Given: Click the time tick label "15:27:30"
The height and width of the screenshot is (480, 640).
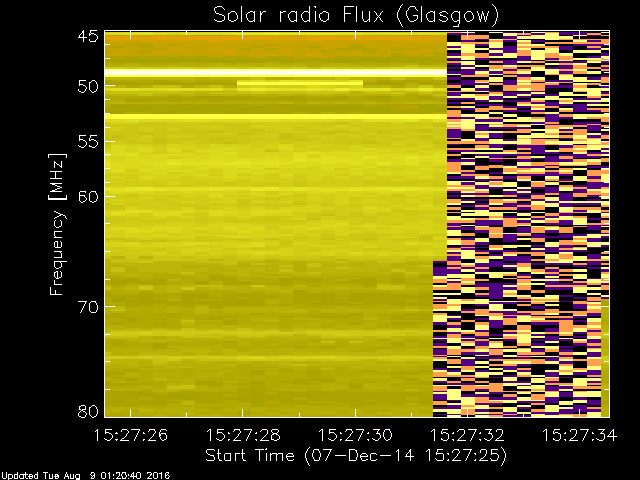Looking at the screenshot, I should coord(355,435).
